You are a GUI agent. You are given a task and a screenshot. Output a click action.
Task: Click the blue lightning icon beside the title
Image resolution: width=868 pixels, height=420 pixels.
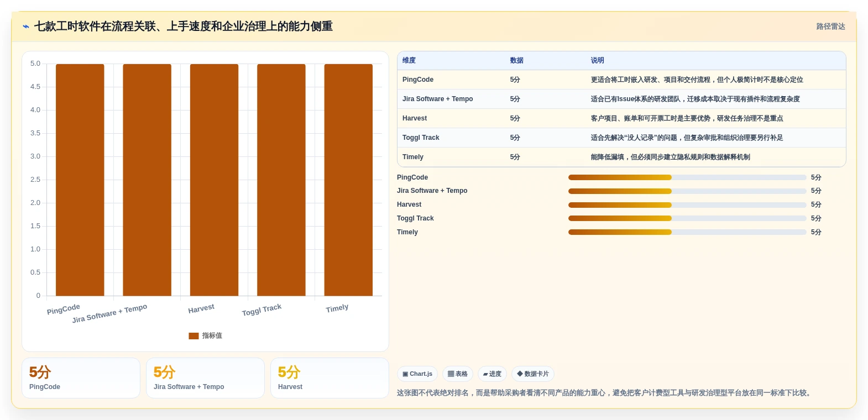[x=26, y=27]
